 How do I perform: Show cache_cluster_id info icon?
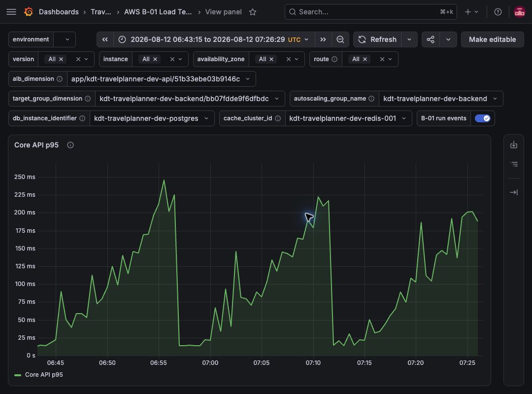click(277, 118)
